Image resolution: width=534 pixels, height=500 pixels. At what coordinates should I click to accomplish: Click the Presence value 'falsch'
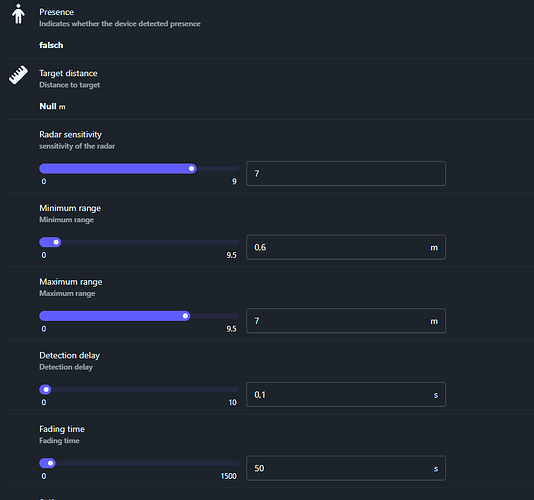tap(51, 45)
